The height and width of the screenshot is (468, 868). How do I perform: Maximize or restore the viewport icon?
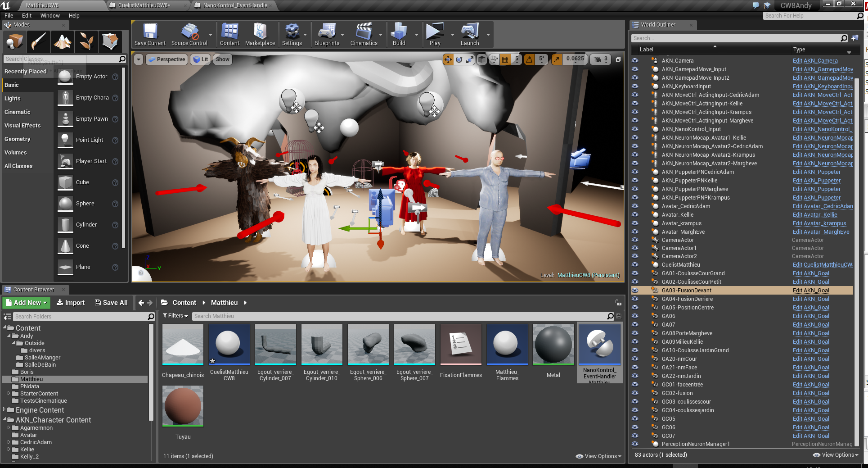(618, 59)
